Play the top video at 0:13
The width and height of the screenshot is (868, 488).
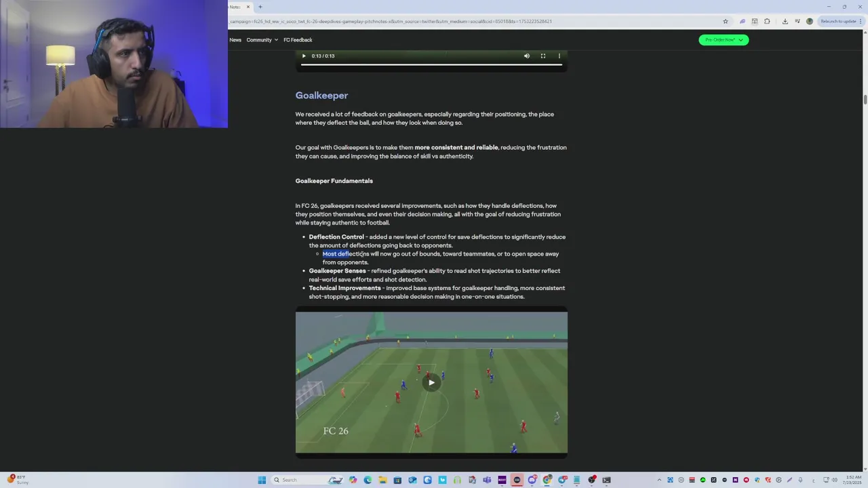click(x=304, y=56)
